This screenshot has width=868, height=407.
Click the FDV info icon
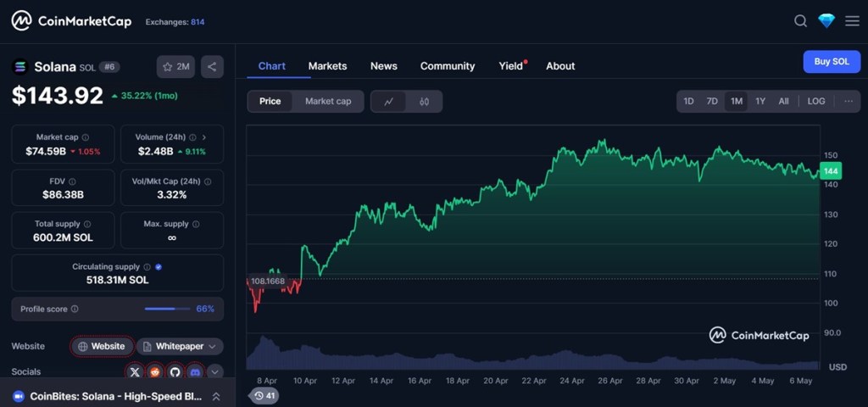(x=73, y=181)
